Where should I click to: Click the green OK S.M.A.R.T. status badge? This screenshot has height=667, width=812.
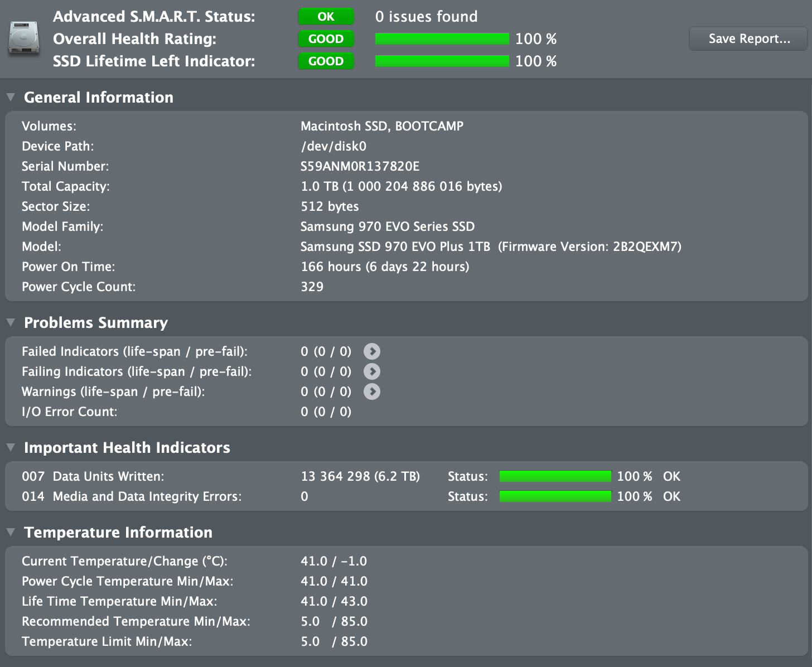(326, 17)
